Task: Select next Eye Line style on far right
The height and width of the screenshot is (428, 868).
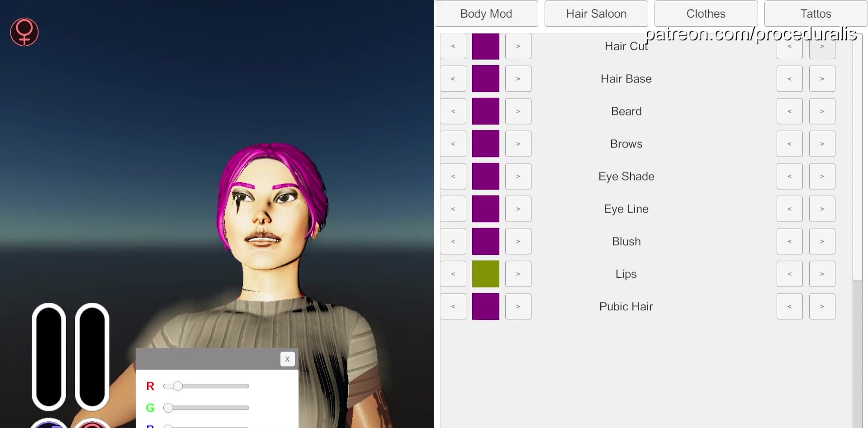Action: click(822, 209)
